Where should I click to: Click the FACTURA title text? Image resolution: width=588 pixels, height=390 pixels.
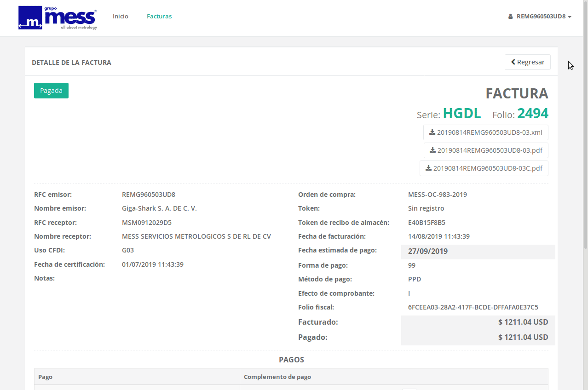tap(517, 93)
